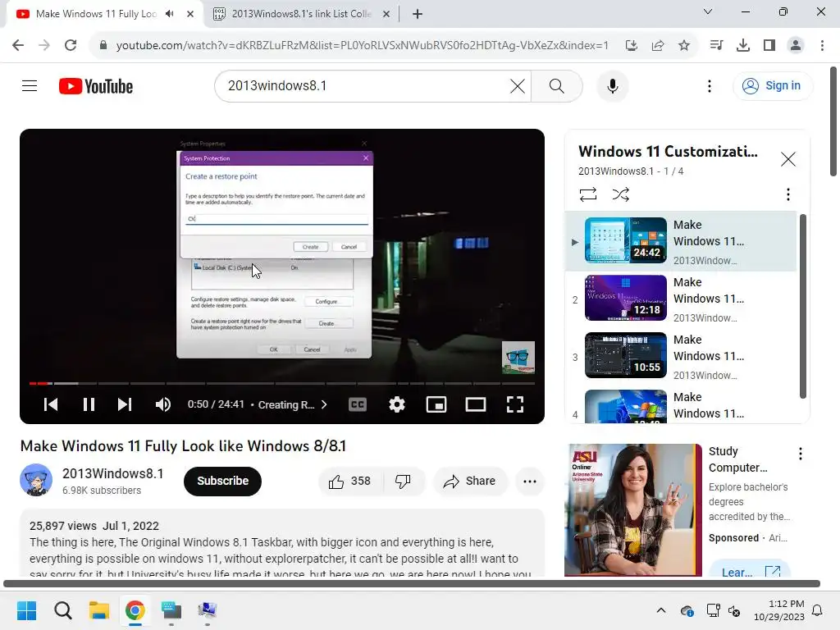Enter full screen video mode
This screenshot has height=630, width=840.
coord(515,404)
